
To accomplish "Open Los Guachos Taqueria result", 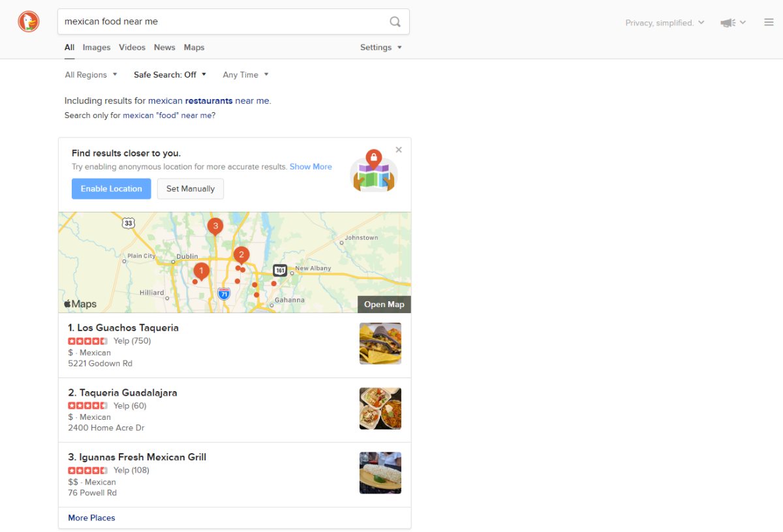I will coord(123,328).
